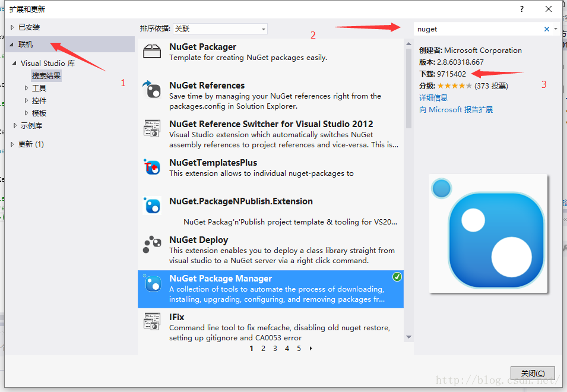Go to results page 5
567x392 pixels.
[x=299, y=349]
